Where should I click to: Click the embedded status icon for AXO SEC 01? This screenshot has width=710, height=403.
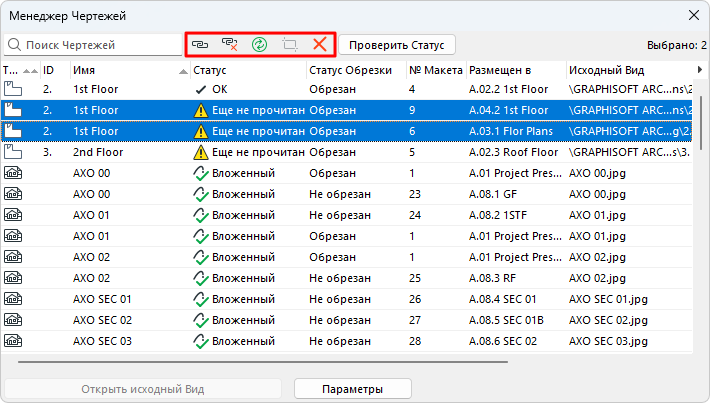(200, 299)
